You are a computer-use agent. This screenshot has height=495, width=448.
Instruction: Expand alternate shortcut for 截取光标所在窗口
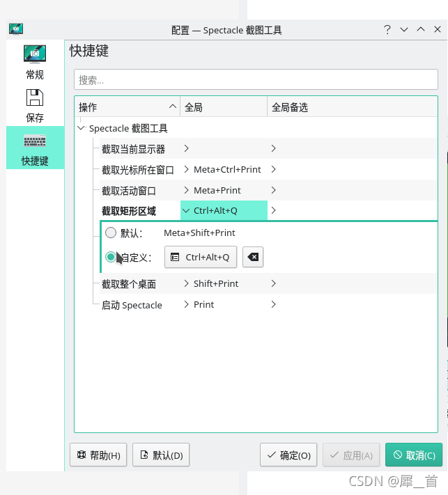tap(273, 169)
